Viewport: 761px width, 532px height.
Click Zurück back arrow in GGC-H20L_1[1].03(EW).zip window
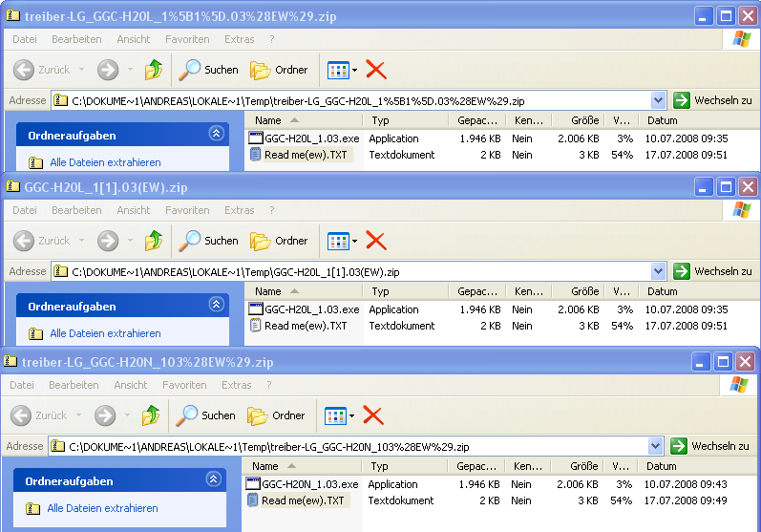pyautogui.click(x=23, y=241)
